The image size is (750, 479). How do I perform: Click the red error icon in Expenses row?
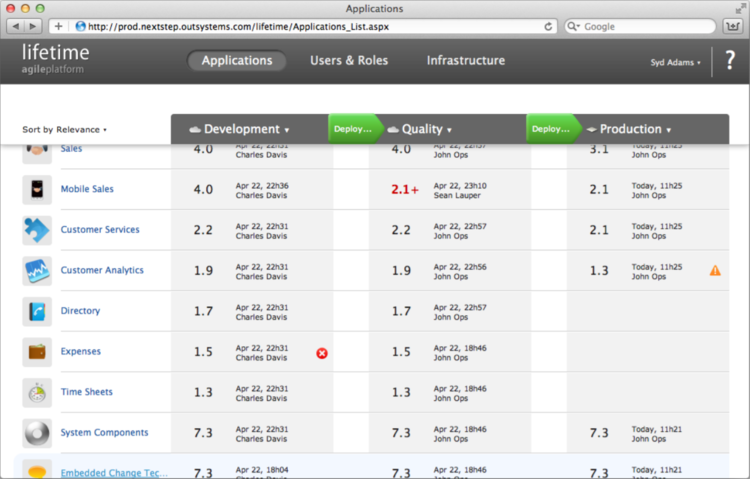[x=322, y=353]
